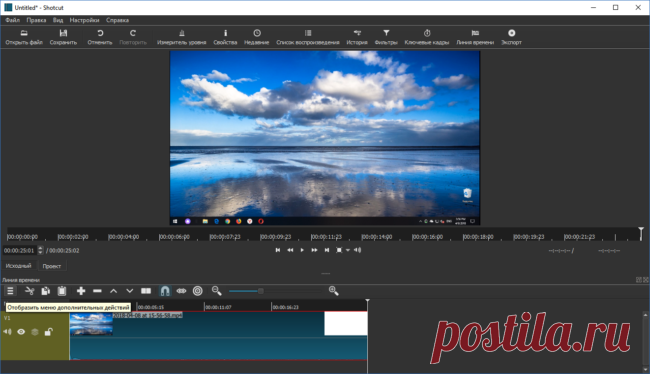Rewind playback in the player
This screenshot has height=374, width=650.
coord(290,250)
